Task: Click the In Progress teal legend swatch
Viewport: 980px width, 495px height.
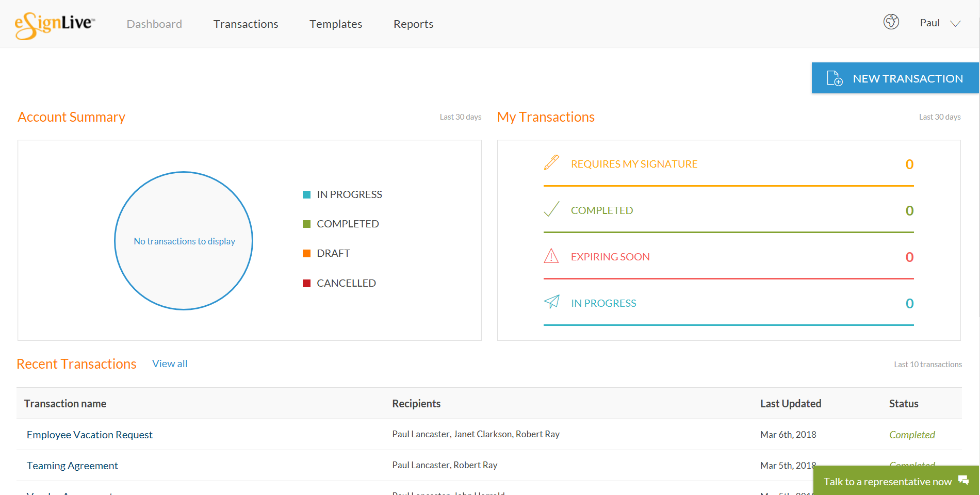Action: [x=306, y=194]
